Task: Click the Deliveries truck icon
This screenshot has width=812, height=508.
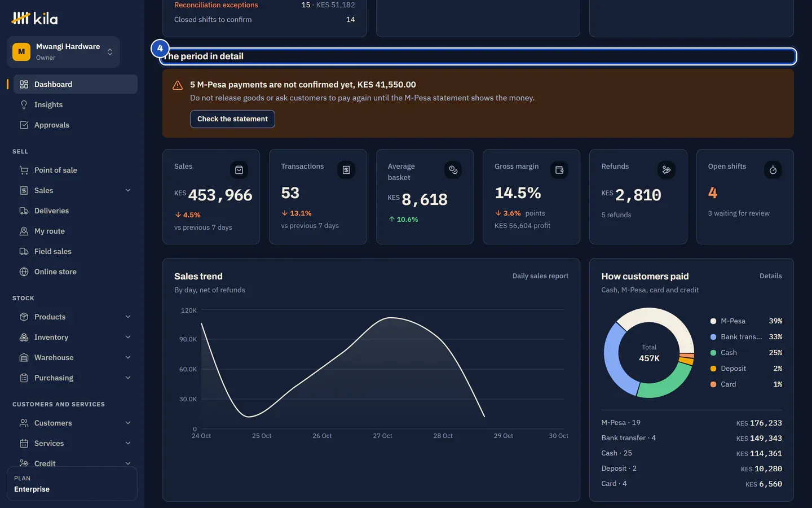Action: click(24, 211)
